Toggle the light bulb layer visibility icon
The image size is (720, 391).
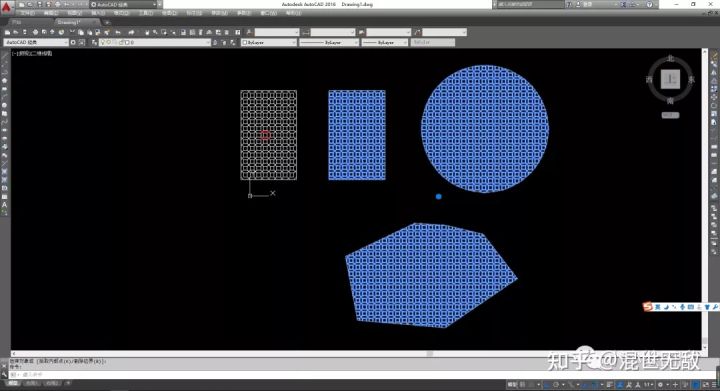point(103,42)
